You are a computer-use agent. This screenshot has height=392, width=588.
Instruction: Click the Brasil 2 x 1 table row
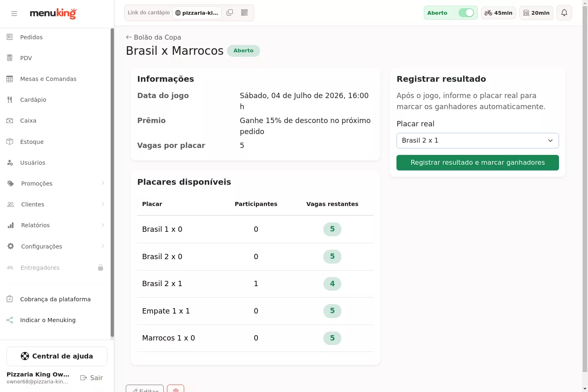[x=255, y=284]
